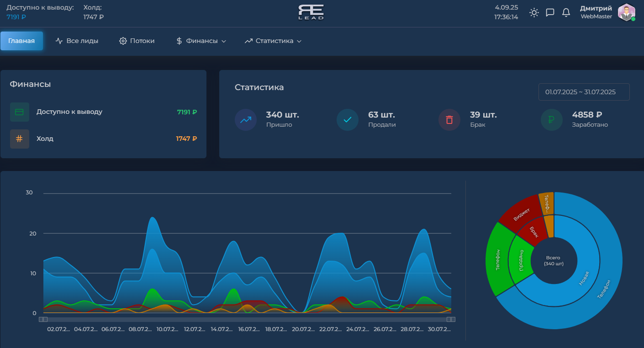Click the left handle of chart zoom slider
Viewport: 644px width, 348px height.
tap(43, 320)
